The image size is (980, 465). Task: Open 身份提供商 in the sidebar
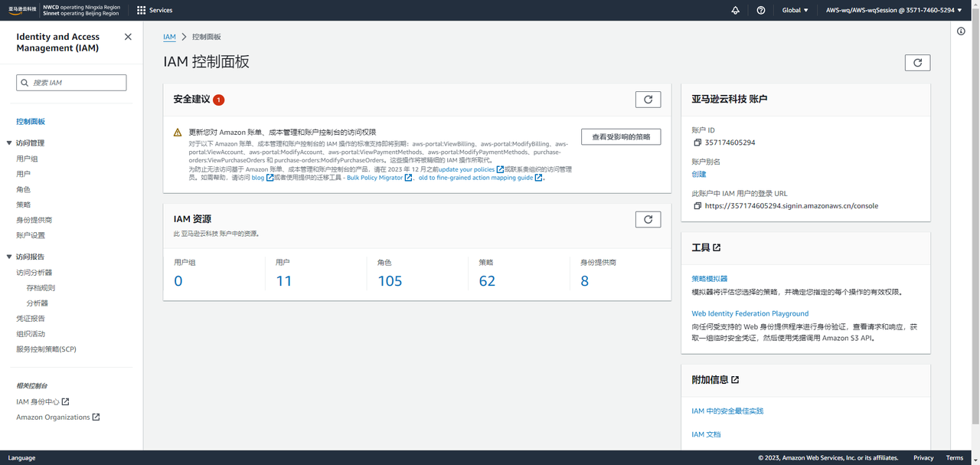point(34,220)
